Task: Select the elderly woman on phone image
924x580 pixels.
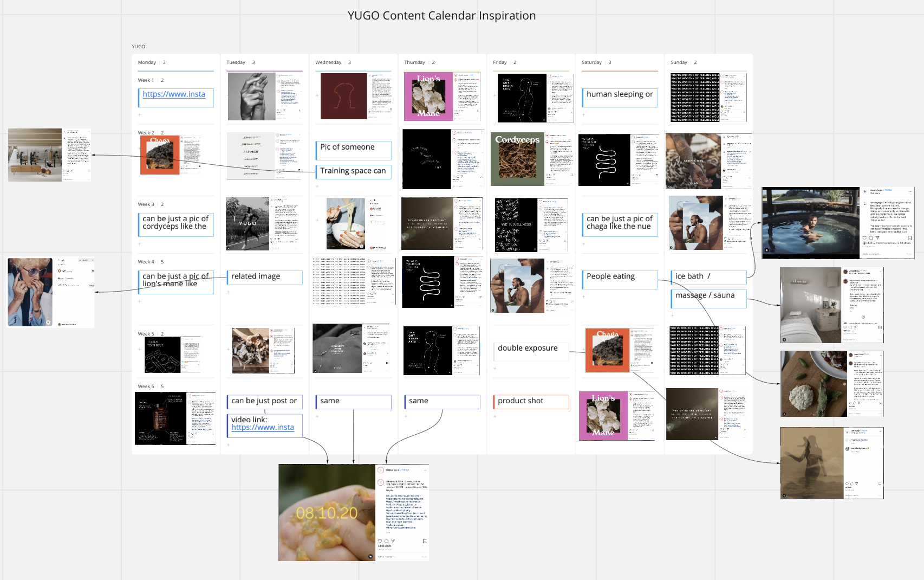Action: [x=50, y=292]
